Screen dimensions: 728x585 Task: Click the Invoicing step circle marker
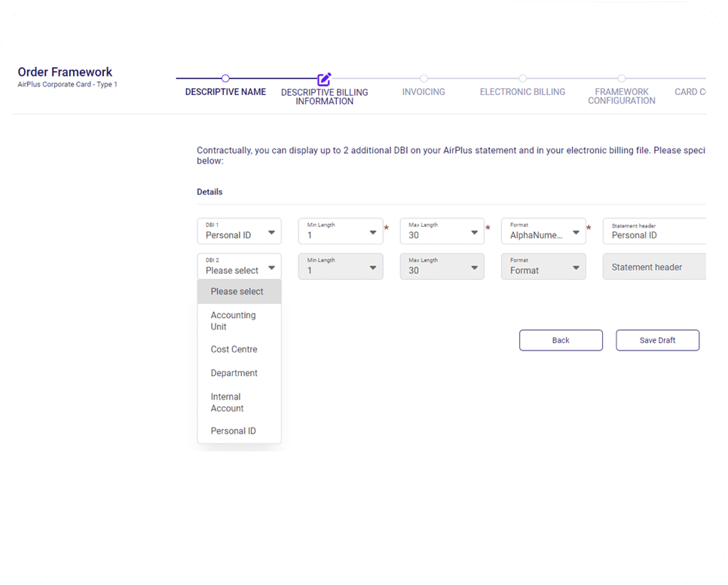(x=424, y=78)
